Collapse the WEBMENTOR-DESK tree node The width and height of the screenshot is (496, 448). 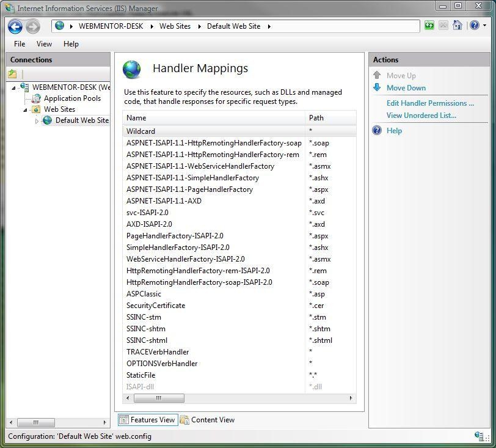click(13, 87)
